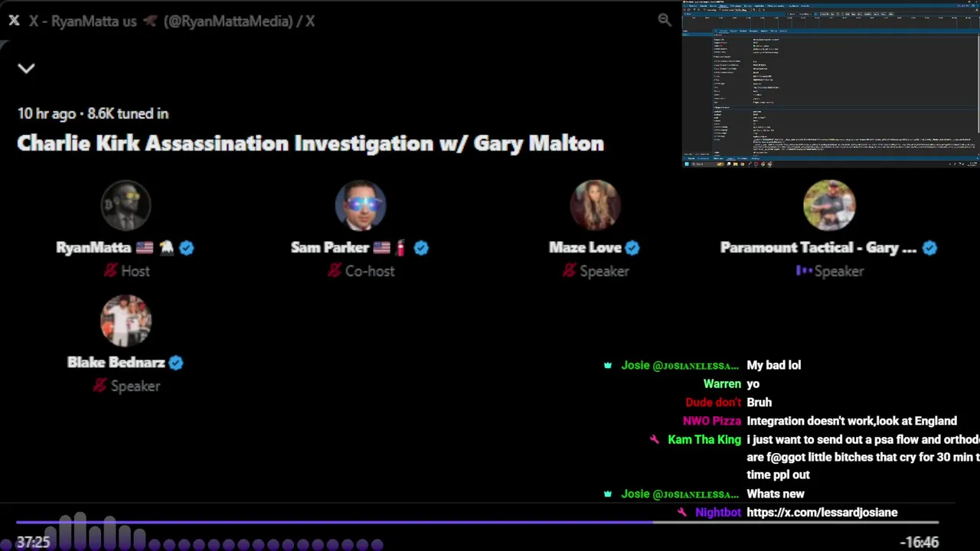Image resolution: width=980 pixels, height=551 pixels.
Task: Select the Paramount Tactical - Gary name
Action: (x=818, y=247)
